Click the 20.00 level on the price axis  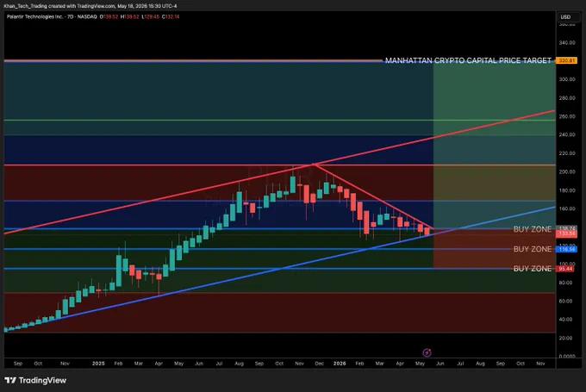tap(566, 338)
